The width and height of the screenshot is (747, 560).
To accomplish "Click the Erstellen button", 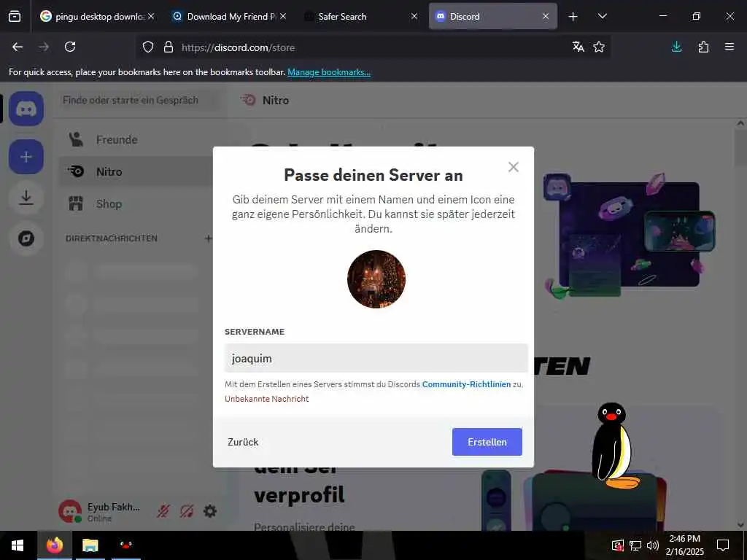I will [487, 442].
